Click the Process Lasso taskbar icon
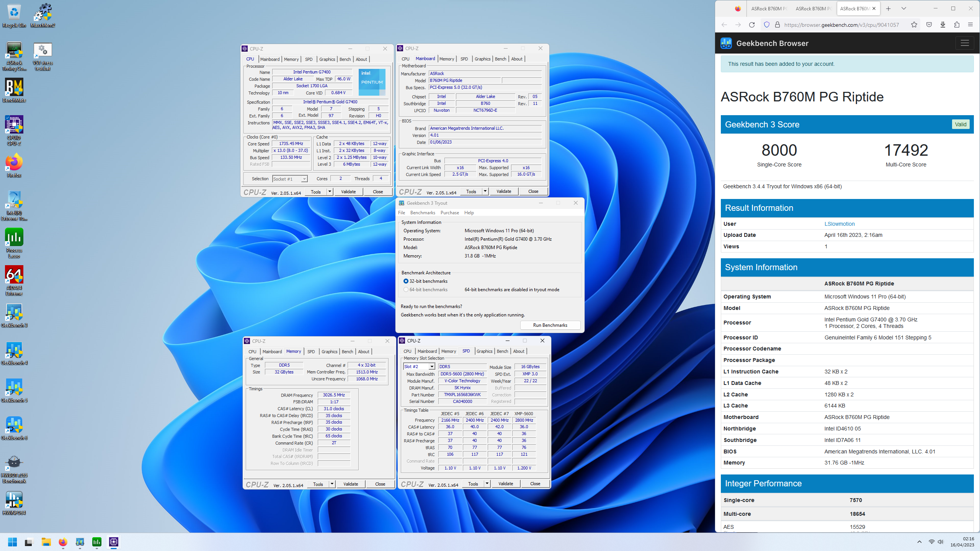This screenshot has height=551, width=980. [x=97, y=542]
